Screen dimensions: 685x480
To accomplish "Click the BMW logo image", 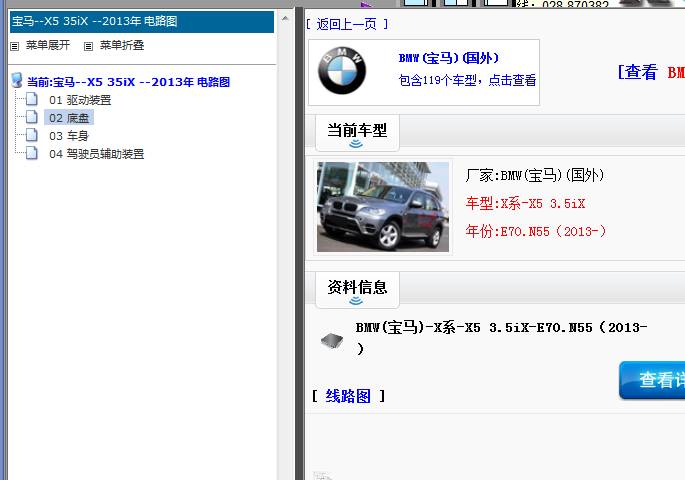I will point(342,71).
